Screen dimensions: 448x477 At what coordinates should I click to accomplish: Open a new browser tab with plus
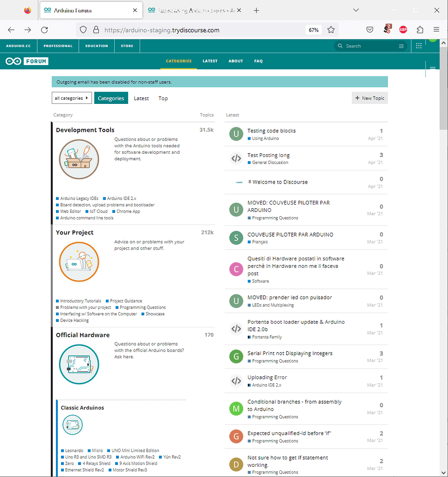point(256,11)
